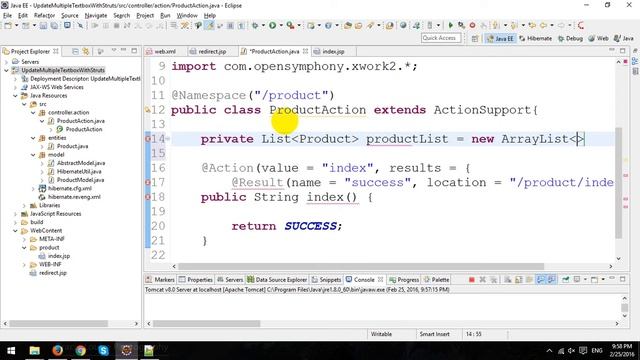Click the Chrome icon in the taskbar
640x360 pixels.
(x=80, y=350)
